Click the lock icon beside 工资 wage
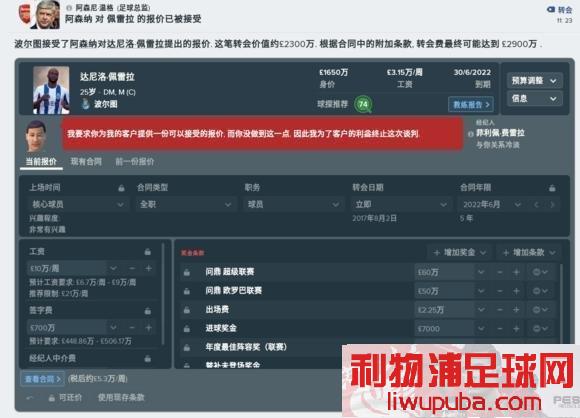This screenshot has width=580, height=418. [148, 252]
